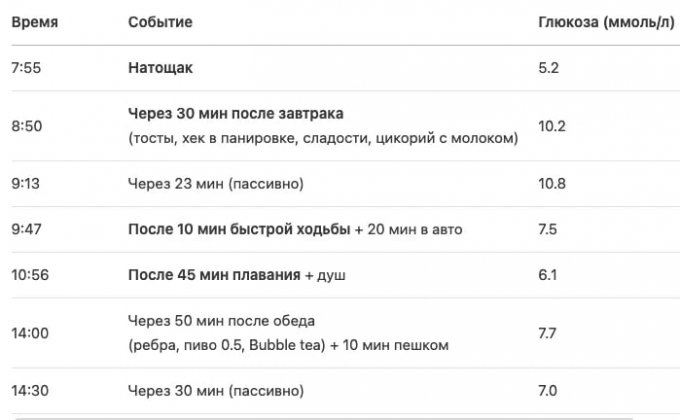Select the 10.2 glucose value

click(x=552, y=126)
